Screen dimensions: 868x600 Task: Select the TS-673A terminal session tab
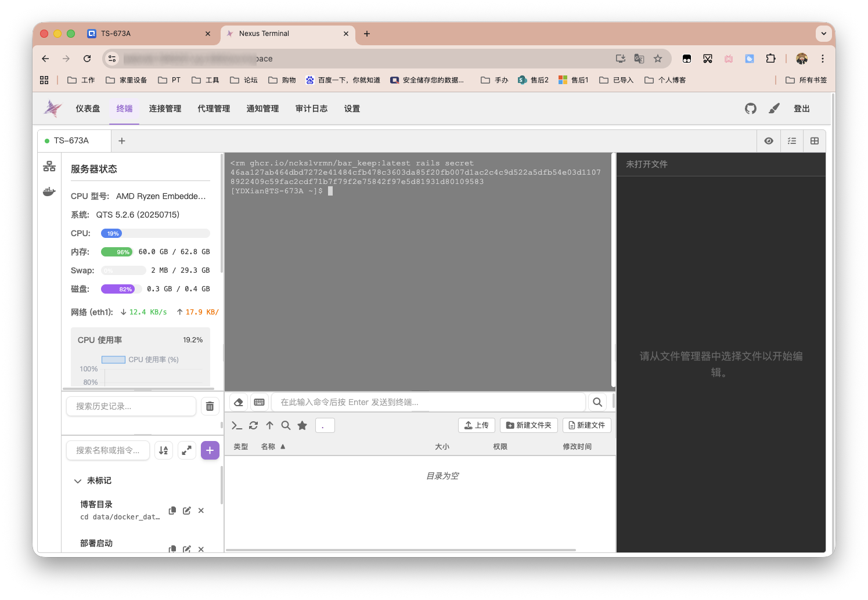click(x=71, y=140)
